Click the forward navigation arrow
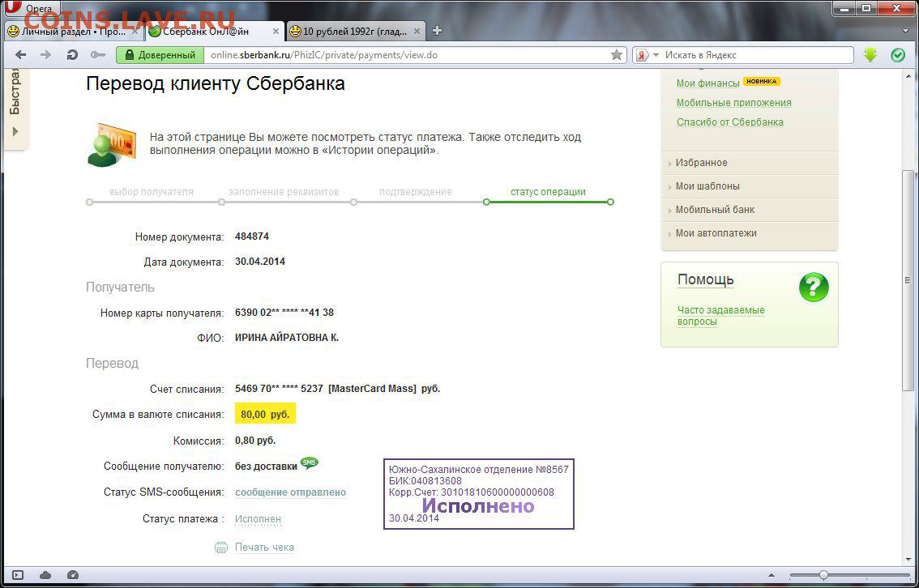The image size is (919, 588). coord(45,55)
